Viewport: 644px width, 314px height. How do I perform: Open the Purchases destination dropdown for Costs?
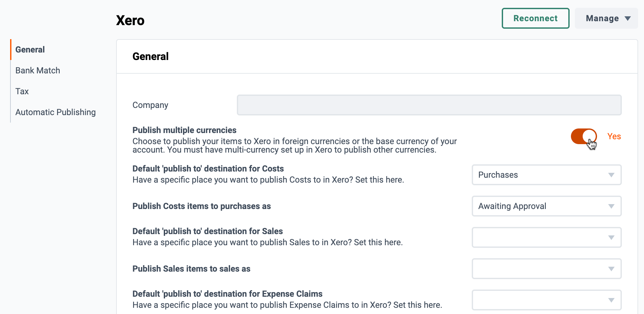tap(546, 175)
